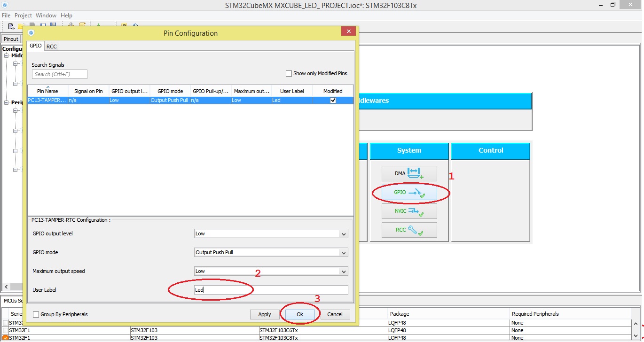Confirm with the Ok button
Viewport: 644px width, 342px height.
(300, 314)
